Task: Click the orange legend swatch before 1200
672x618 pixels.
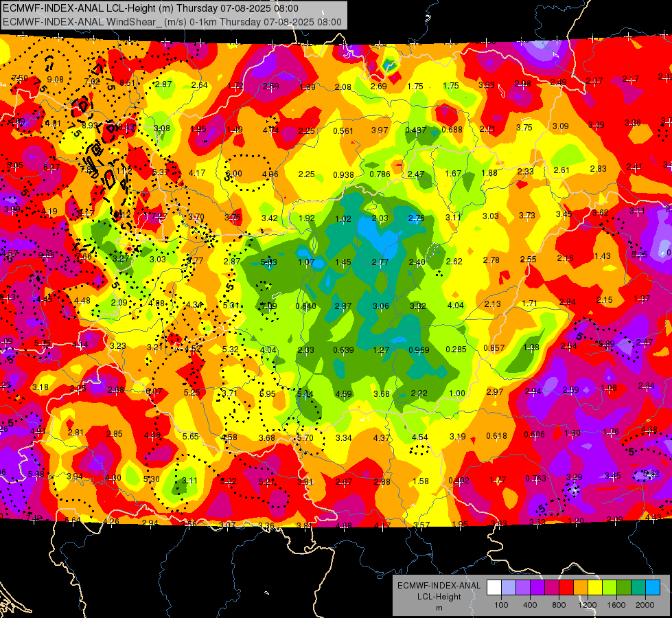Action: [580, 588]
